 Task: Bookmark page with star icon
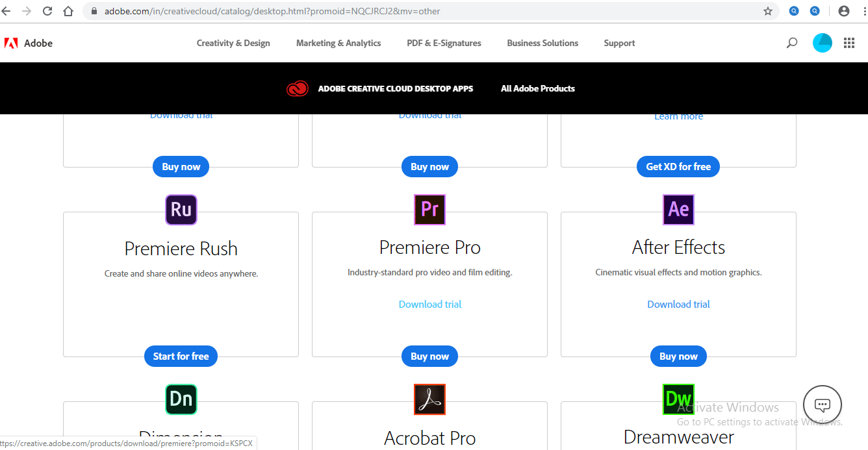click(768, 11)
